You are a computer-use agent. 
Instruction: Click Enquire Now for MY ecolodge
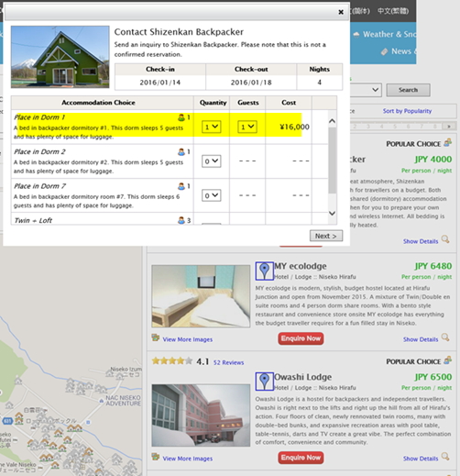coord(301,338)
